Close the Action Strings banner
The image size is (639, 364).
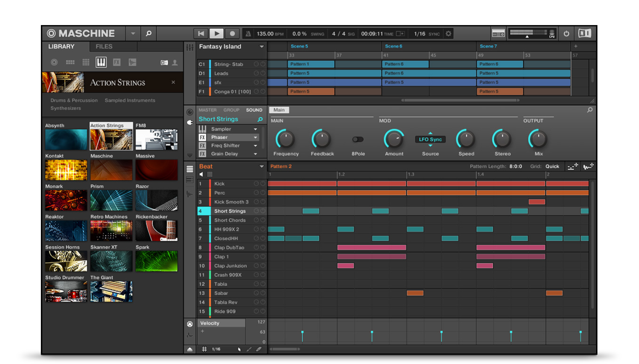point(173,82)
